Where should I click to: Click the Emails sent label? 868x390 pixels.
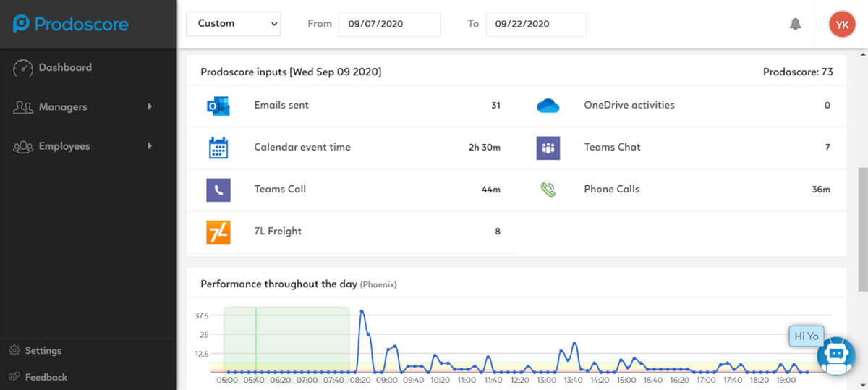(281, 105)
